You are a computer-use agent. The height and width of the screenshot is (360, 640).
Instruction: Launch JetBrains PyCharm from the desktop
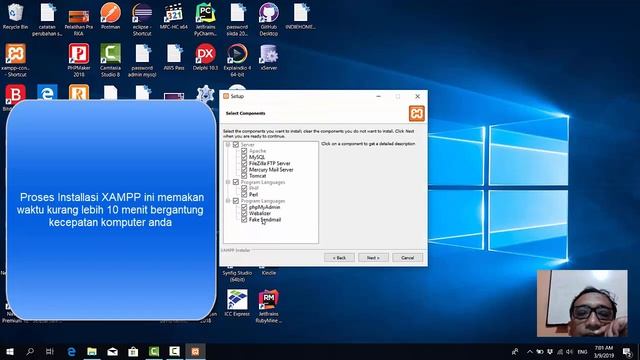pyautogui.click(x=205, y=19)
